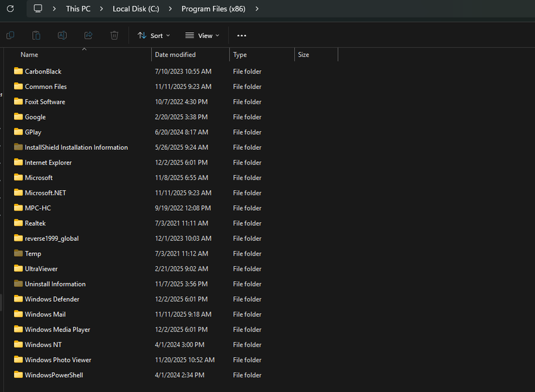Select the Realtek folder icon
535x392 pixels.
click(19, 223)
